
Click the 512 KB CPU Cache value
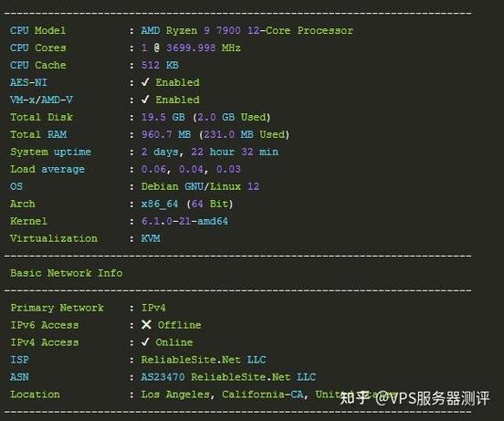click(160, 65)
